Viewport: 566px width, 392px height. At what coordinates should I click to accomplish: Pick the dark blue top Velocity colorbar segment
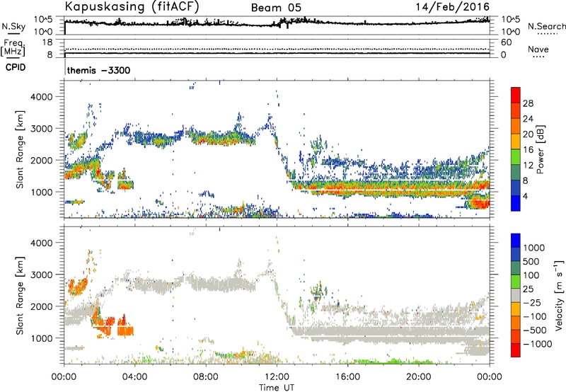point(516,241)
